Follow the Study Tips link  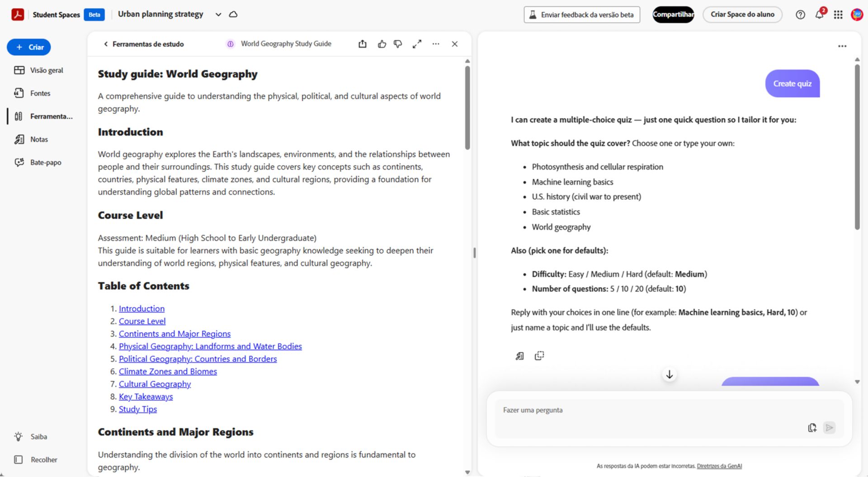(138, 409)
